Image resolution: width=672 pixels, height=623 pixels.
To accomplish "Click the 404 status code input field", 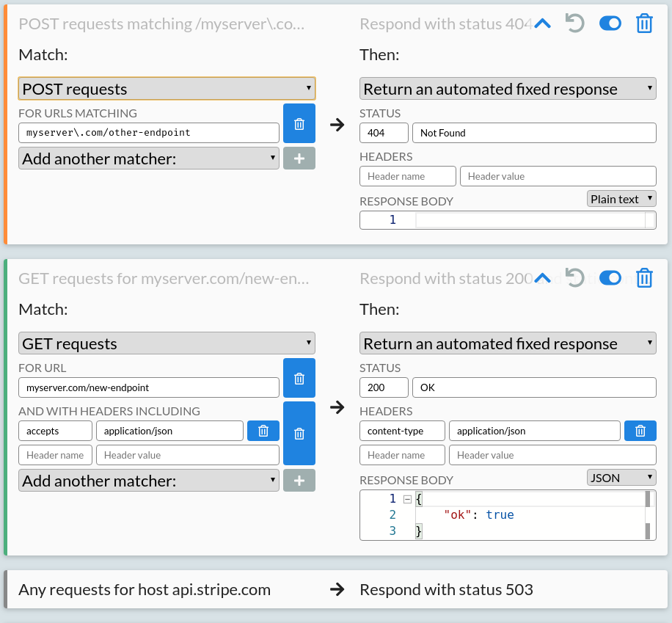I will [383, 133].
